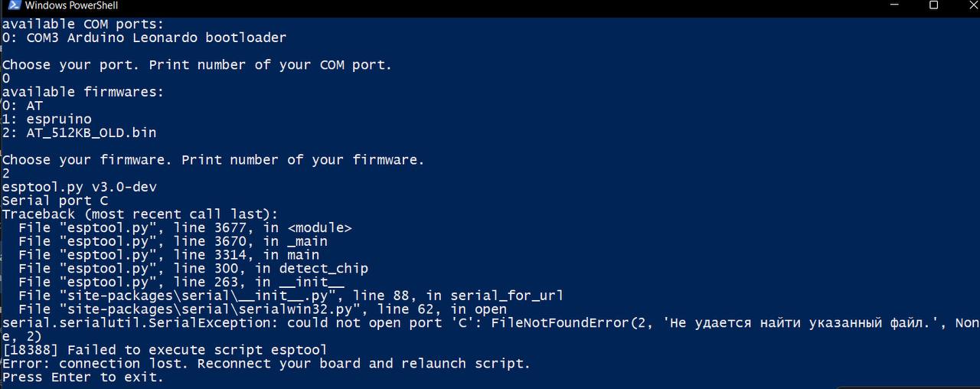Click the "2: AT_512KB_OLD.bin" firmware option
The height and width of the screenshot is (389, 980).
79,133
